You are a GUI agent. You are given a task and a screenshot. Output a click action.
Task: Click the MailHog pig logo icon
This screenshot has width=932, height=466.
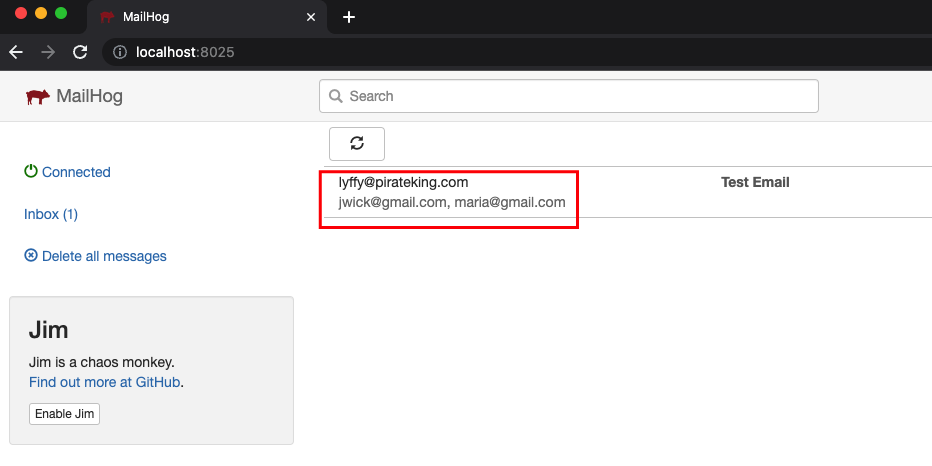point(37,97)
